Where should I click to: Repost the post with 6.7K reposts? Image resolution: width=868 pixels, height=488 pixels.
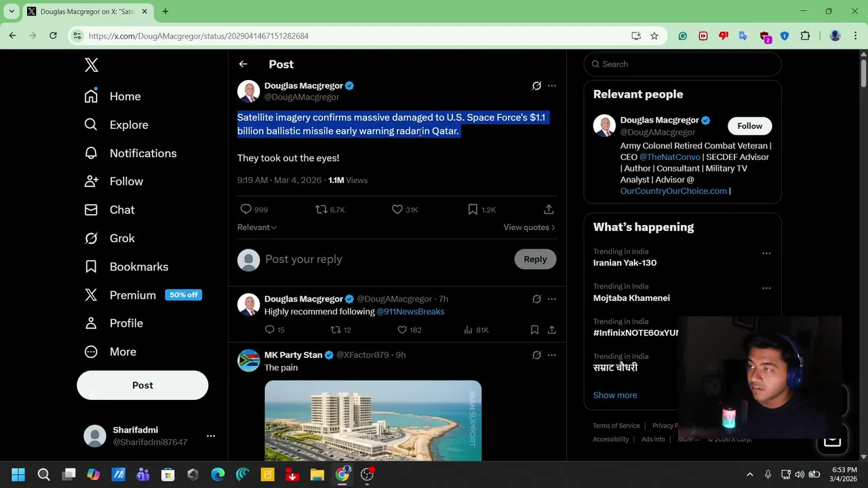coord(330,209)
